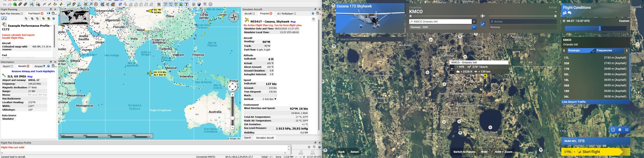644x158 pixels.
Task: Clear the KMCO Orlando Intl departure field
Action: (474, 22)
